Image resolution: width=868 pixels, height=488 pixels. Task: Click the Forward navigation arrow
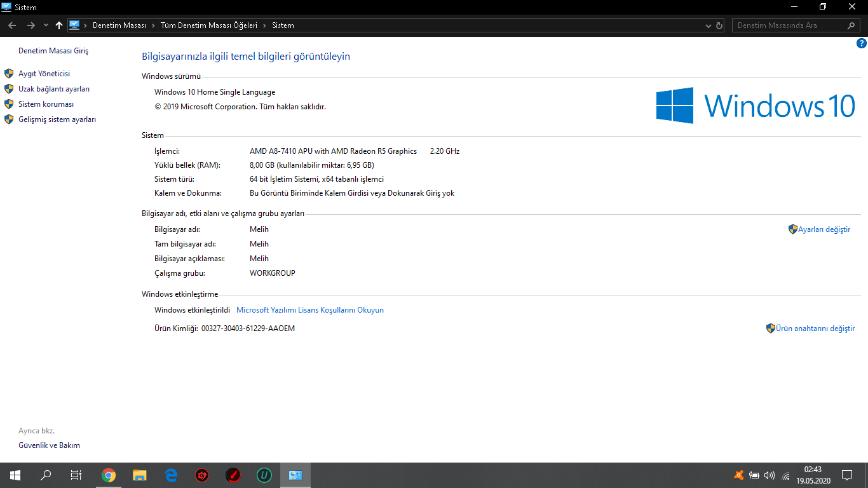[x=31, y=25]
